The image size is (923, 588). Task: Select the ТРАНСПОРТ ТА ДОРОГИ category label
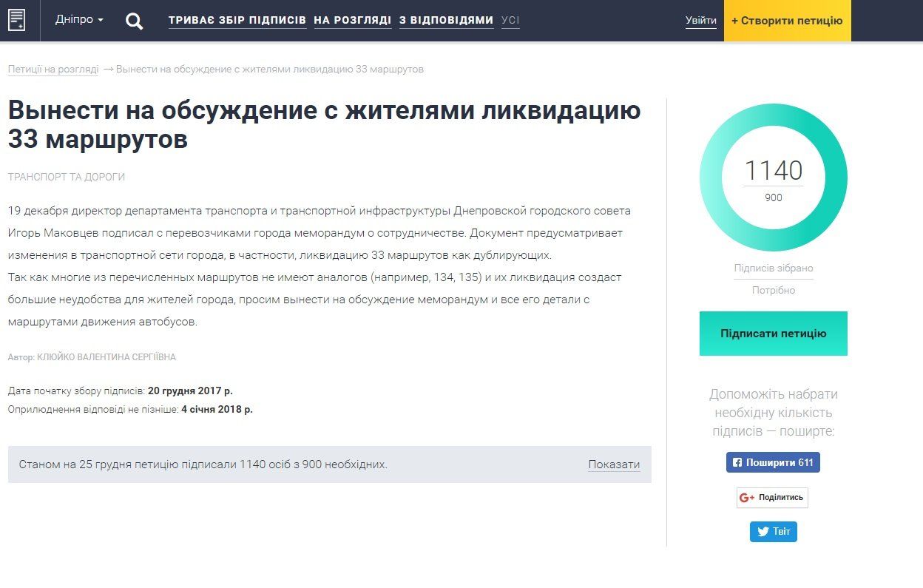[x=67, y=177]
